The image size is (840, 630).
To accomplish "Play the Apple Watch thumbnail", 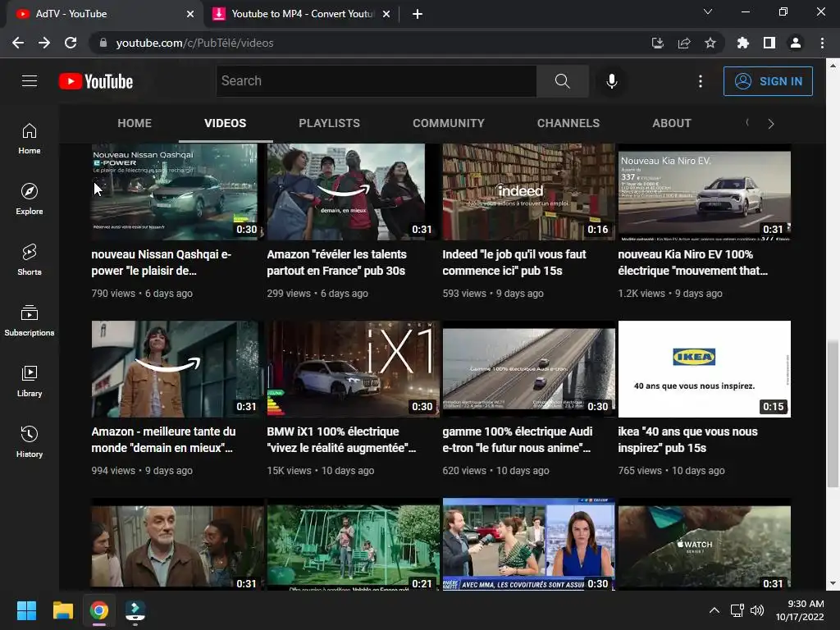I will 705,545.
